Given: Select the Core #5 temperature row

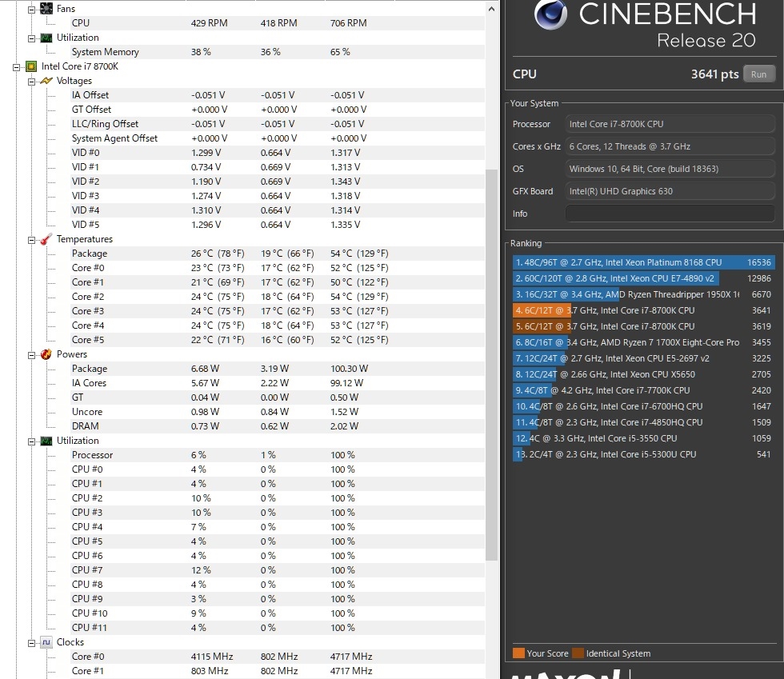Looking at the screenshot, I should [278, 340].
